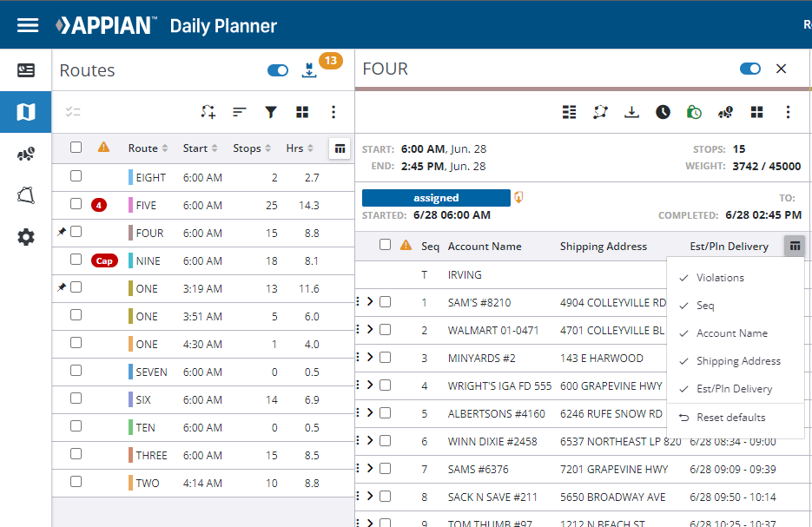This screenshot has width=812, height=527.
Task: Open the hamburger main menu
Action: click(28, 25)
